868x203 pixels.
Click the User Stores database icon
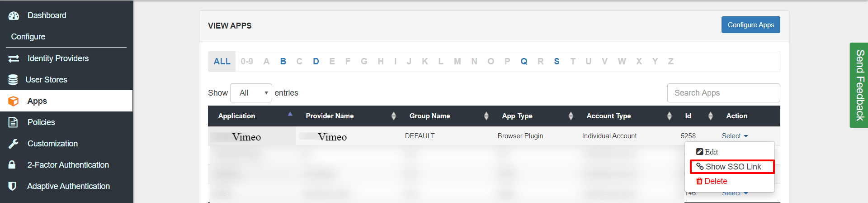13,80
